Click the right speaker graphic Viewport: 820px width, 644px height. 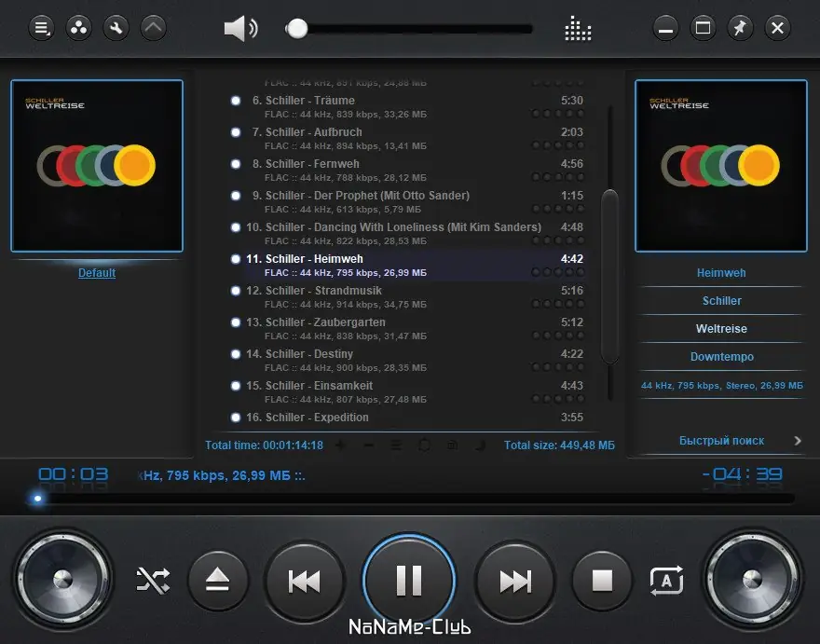[x=753, y=580]
